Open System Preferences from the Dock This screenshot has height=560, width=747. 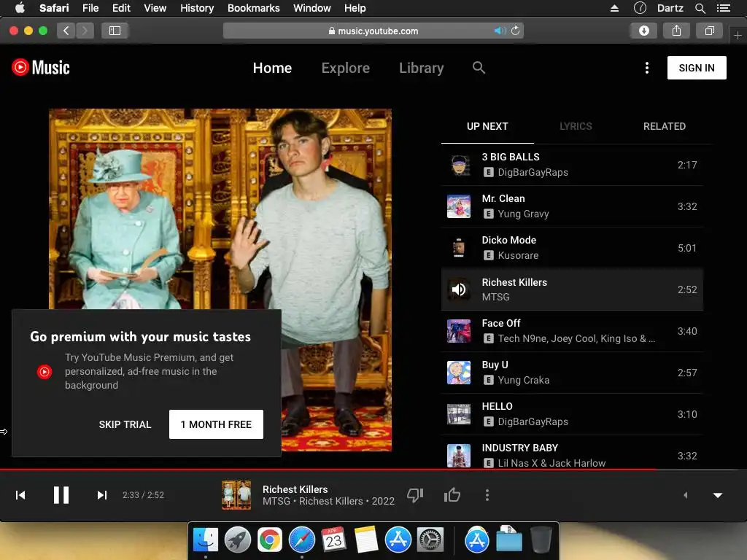(x=430, y=540)
